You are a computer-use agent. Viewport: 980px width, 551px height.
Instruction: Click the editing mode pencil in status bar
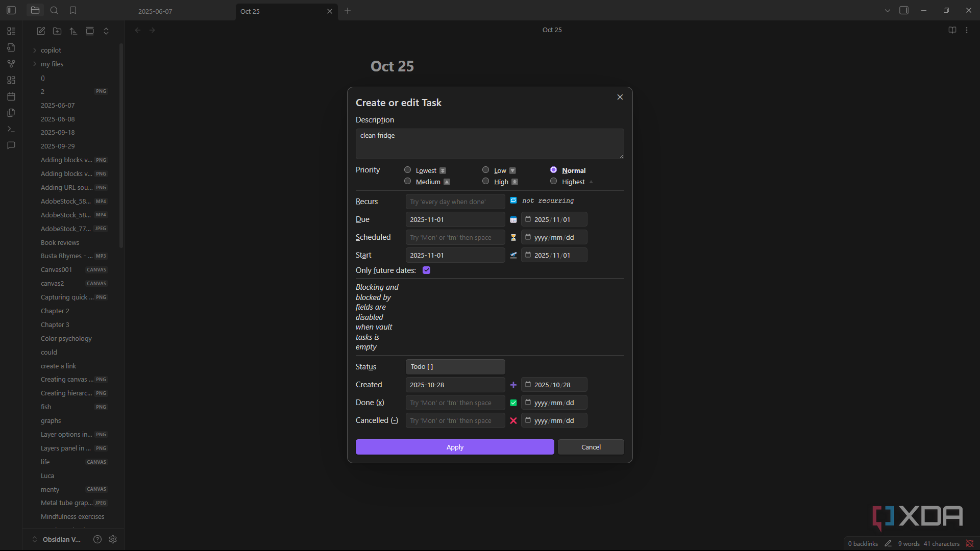(888, 543)
